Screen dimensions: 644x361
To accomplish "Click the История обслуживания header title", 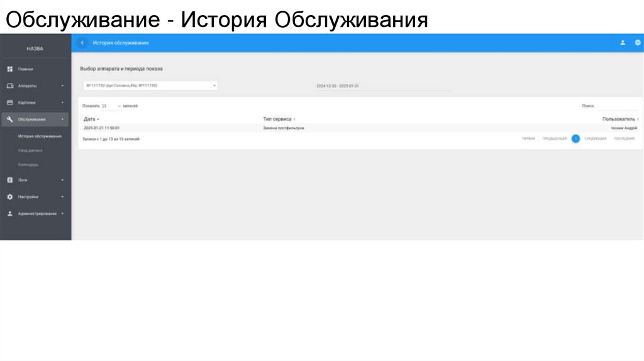I will click(121, 43).
